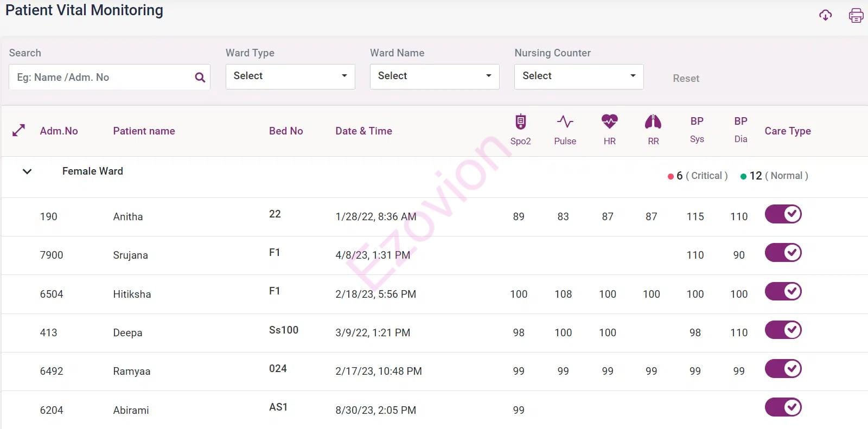868x429 pixels.
Task: Toggle care type switch for Anitha
Action: tap(783, 214)
